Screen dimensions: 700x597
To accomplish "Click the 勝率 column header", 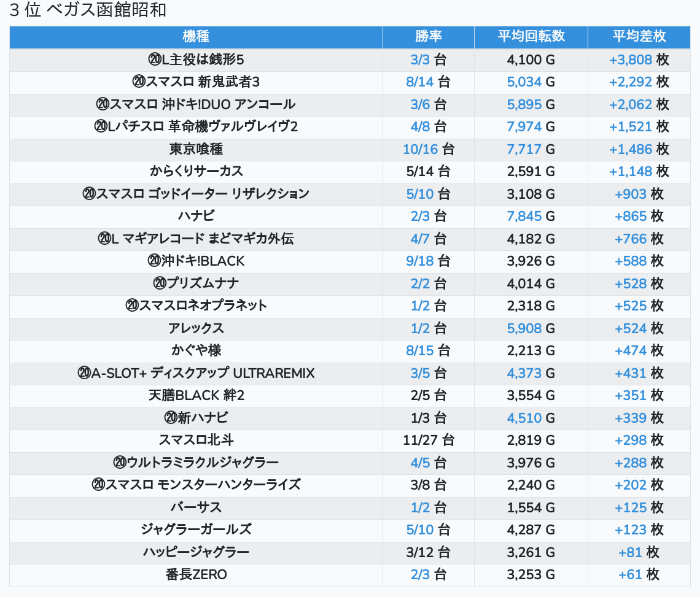I will (428, 37).
